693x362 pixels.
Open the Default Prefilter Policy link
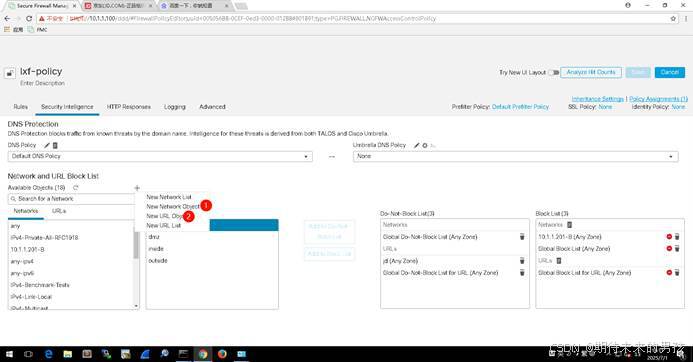pos(520,107)
